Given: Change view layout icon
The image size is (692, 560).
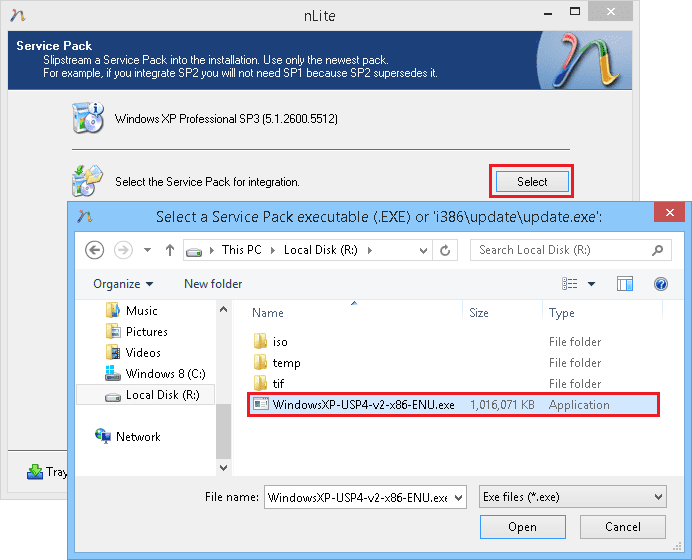Looking at the screenshot, I should [571, 284].
